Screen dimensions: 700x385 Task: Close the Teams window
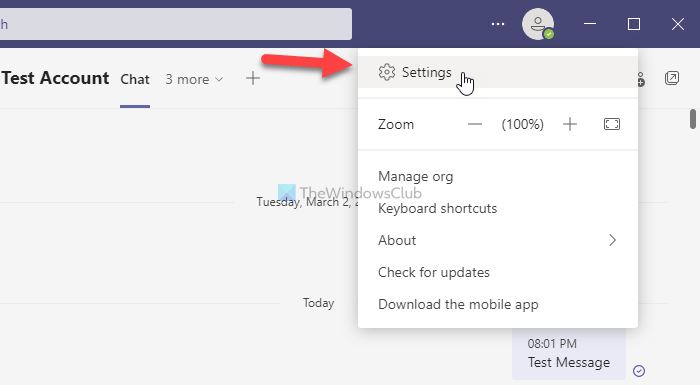[x=678, y=24]
